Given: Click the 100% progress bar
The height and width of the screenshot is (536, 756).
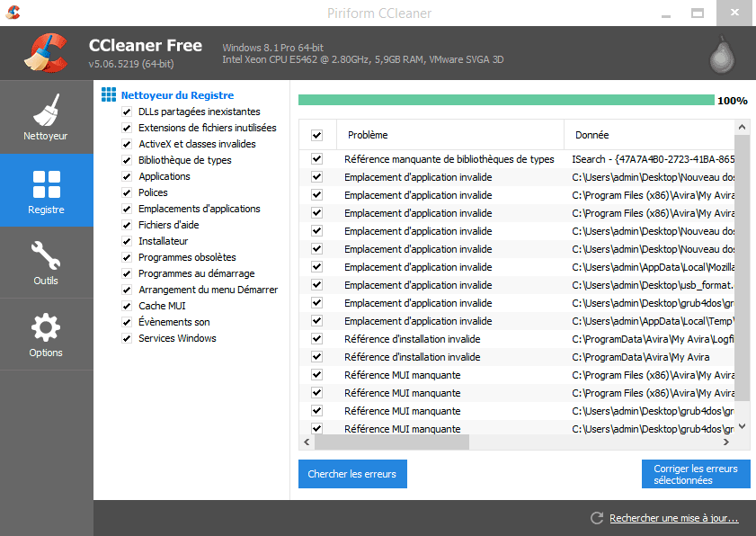Looking at the screenshot, I should 506,100.
